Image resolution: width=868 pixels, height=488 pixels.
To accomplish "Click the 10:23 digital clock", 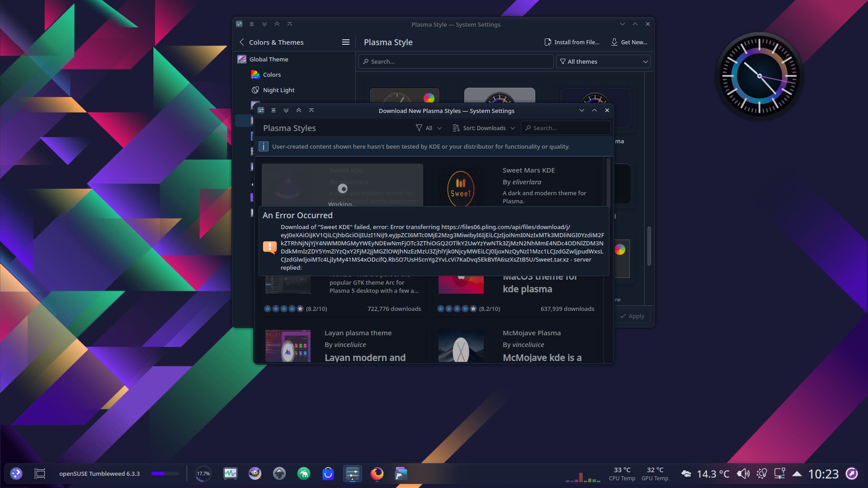I will (823, 474).
